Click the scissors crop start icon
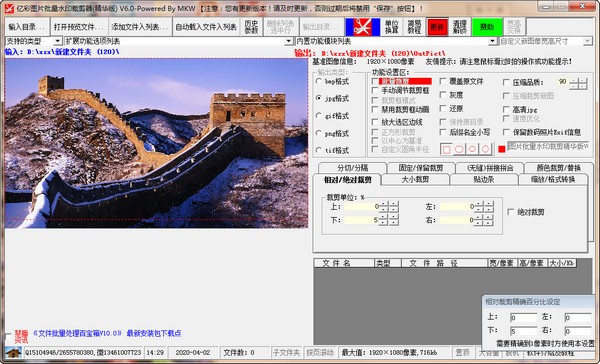The image size is (600, 364). click(x=362, y=27)
